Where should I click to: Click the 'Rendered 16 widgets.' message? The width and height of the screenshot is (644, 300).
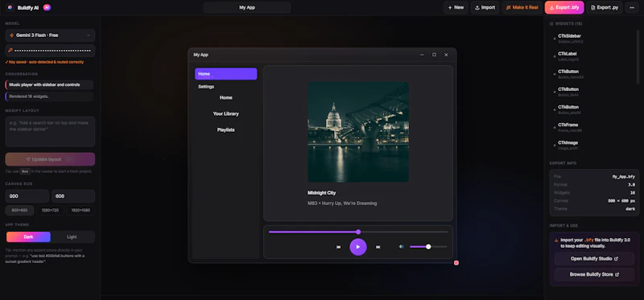pos(49,97)
